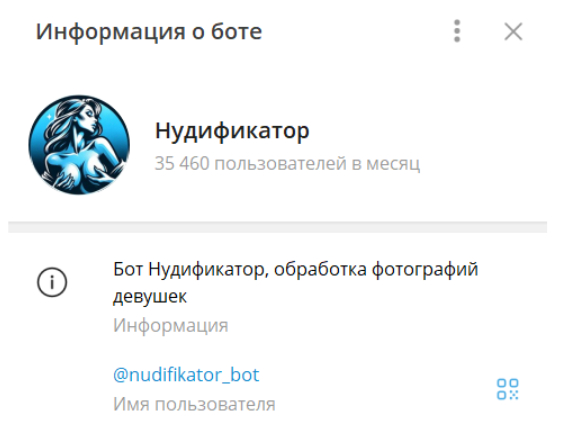Viewport: 561px width, 429px height.
Task: Click the grey divider below the profile
Action: 278,227
